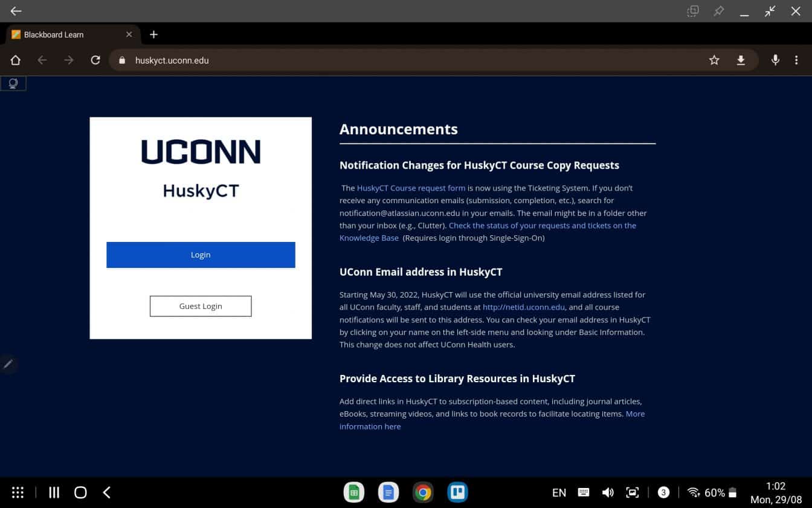Bookmark this page with star icon

(714, 60)
